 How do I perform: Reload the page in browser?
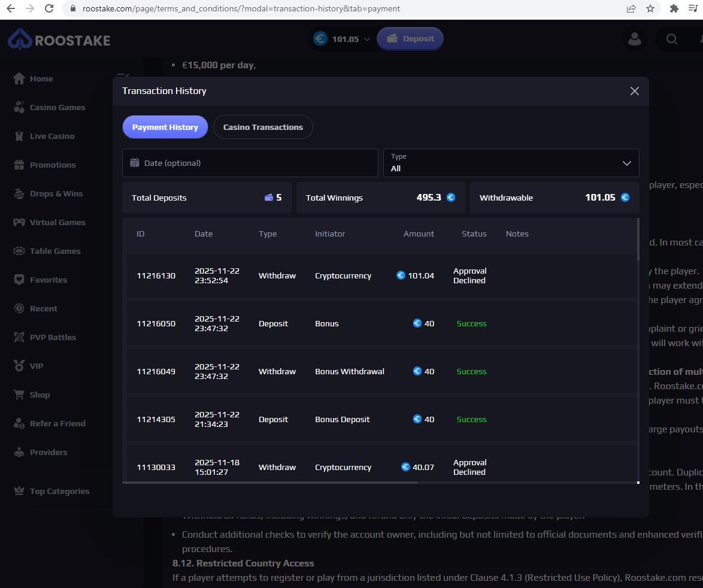[x=50, y=8]
